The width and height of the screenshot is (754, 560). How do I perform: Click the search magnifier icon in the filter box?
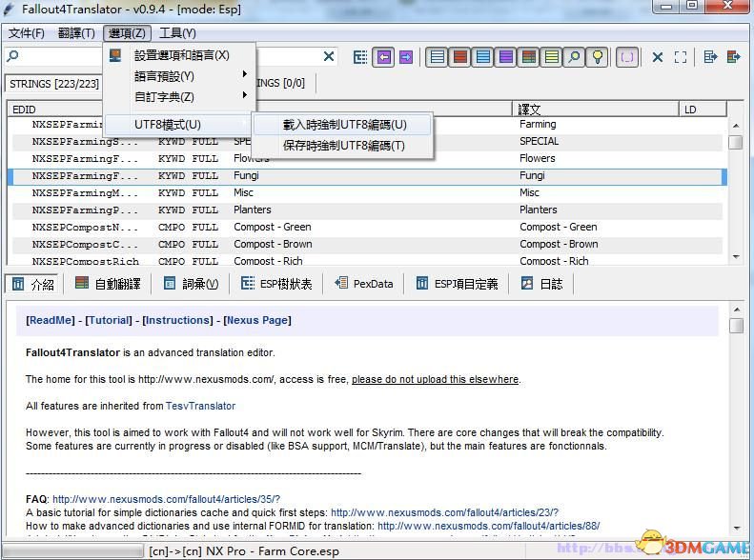click(x=12, y=56)
